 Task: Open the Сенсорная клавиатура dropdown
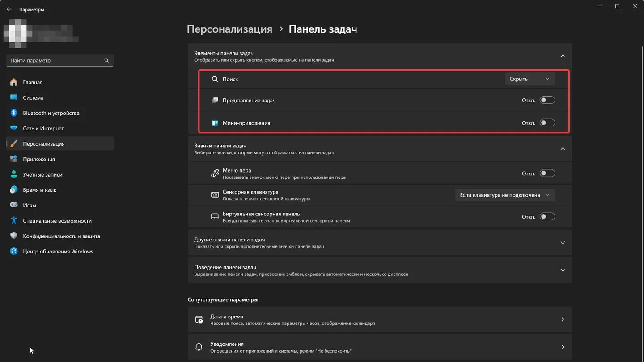point(505,195)
